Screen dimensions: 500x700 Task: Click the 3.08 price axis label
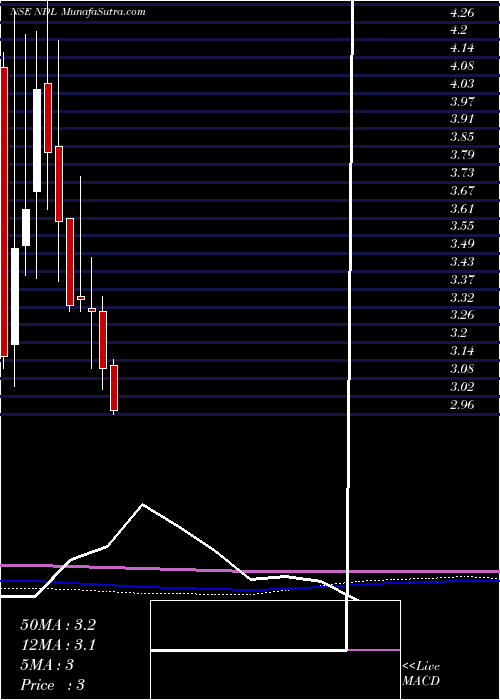coord(462,369)
